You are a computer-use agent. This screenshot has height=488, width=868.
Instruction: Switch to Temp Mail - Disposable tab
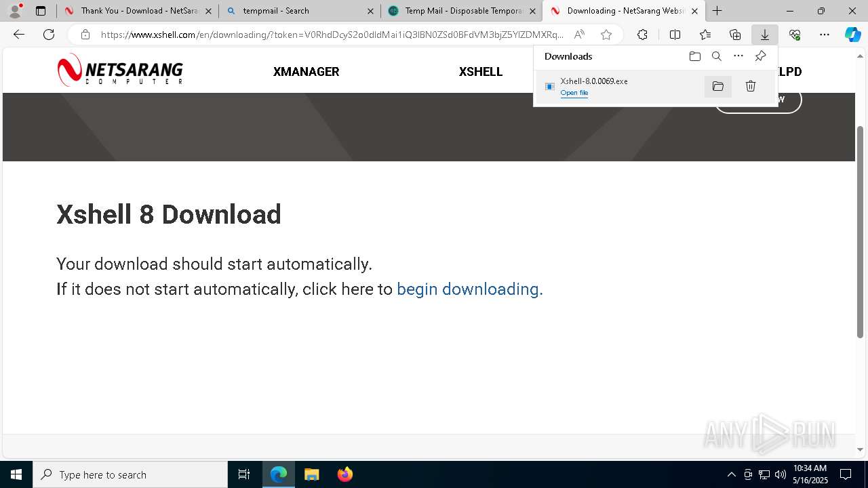(461, 11)
